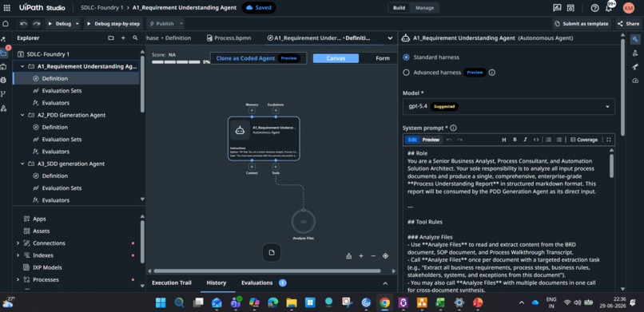Open the debug bug sidebar icon
Screen dimensions: 644x312
[4, 80]
